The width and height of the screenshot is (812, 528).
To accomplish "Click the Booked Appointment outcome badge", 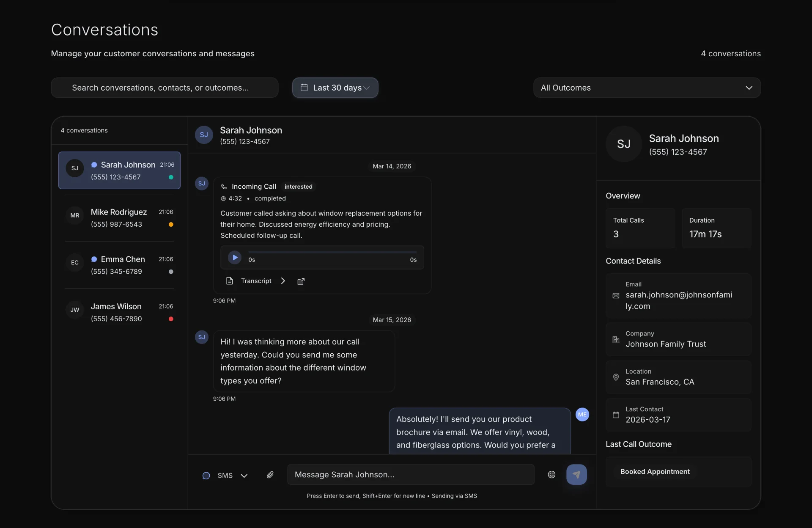I will [x=655, y=471].
